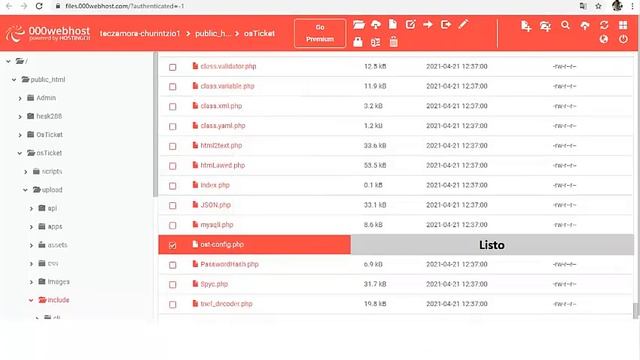Image resolution: width=640 pixels, height=360 pixels.
Task: Click the open folder toolbar icon
Action: 359,24
